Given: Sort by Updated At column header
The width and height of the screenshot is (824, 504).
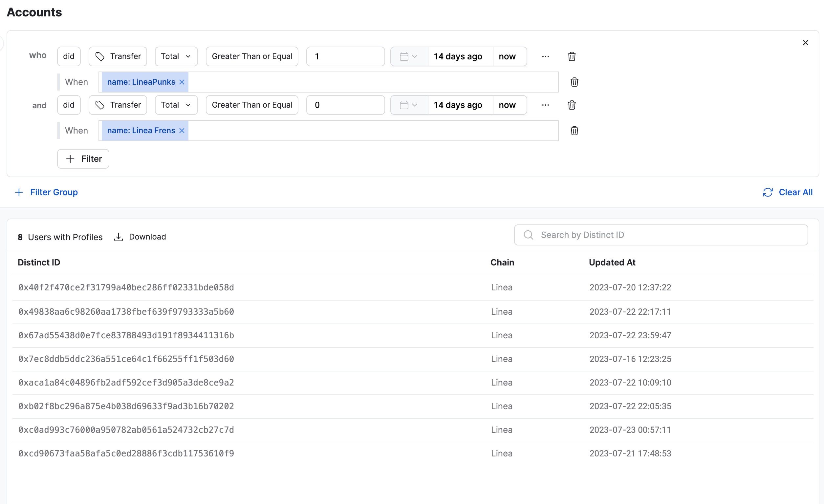Looking at the screenshot, I should [612, 262].
